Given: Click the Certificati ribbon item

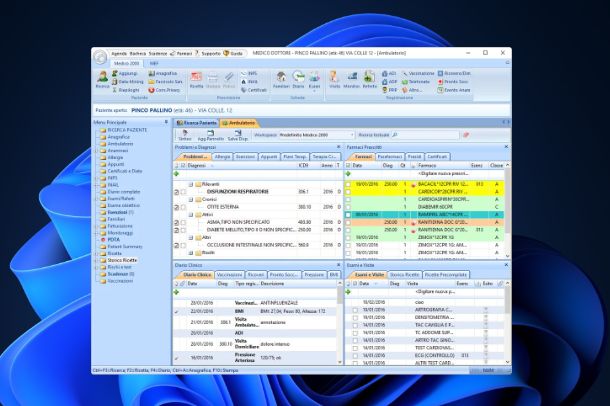Looking at the screenshot, I should 254,90.
